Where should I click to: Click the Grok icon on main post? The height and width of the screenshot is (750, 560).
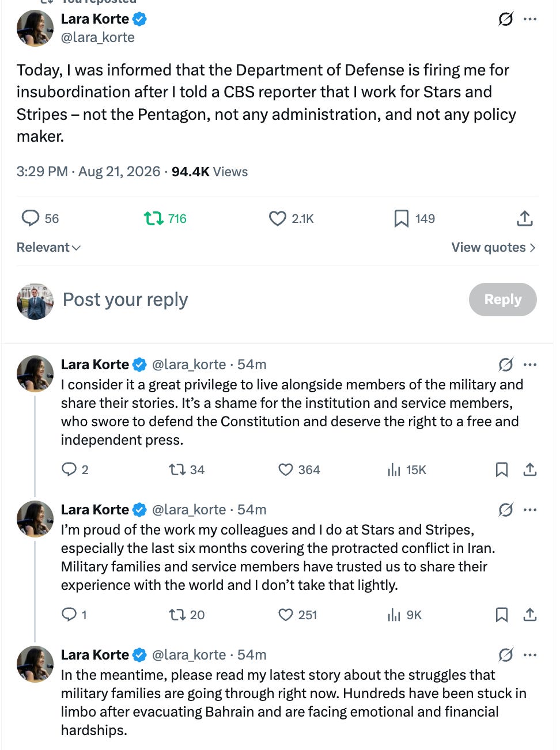tap(505, 20)
